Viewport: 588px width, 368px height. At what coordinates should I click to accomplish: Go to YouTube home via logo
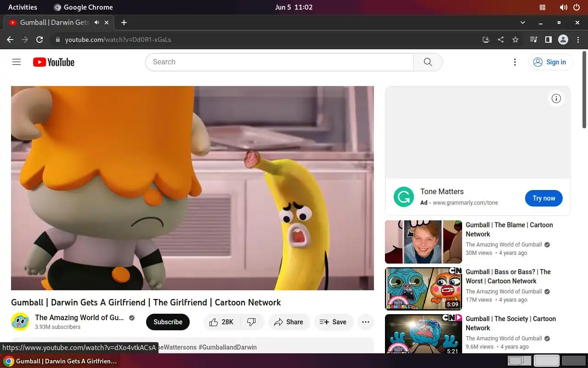(x=54, y=62)
